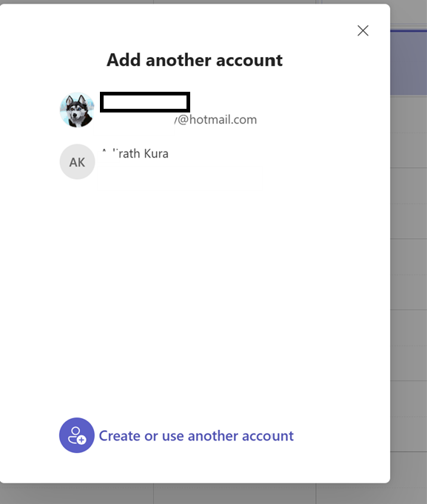Screen dimensions: 427x504
Task: Click the empty white space inside the dialog
Action: click(195, 289)
